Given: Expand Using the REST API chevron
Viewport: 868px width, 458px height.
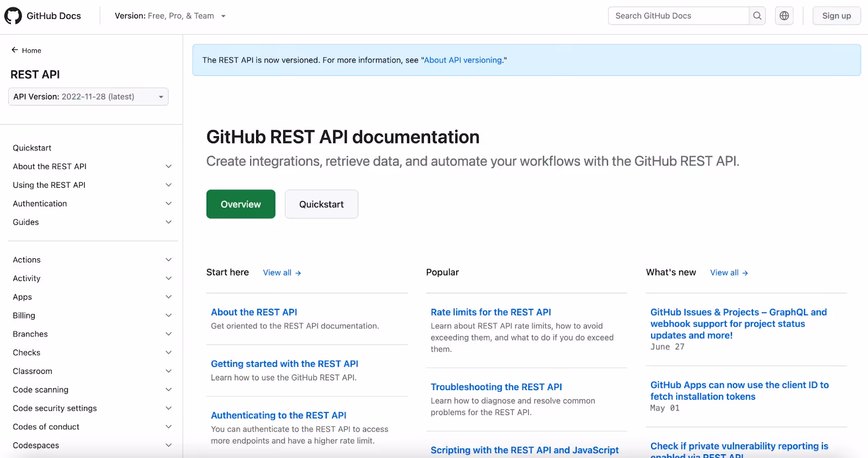Looking at the screenshot, I should (x=169, y=185).
